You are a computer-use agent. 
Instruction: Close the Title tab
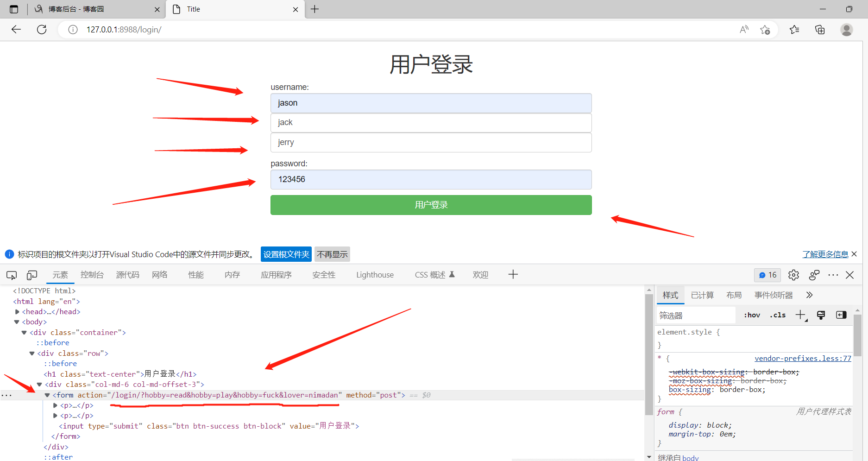point(296,9)
